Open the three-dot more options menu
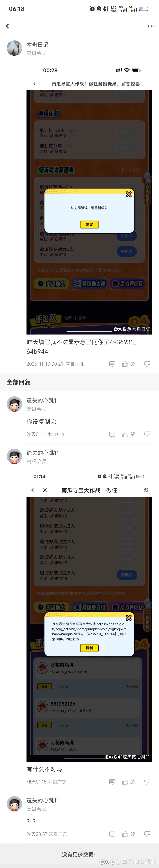The height and width of the screenshot is (868, 159). [151, 26]
